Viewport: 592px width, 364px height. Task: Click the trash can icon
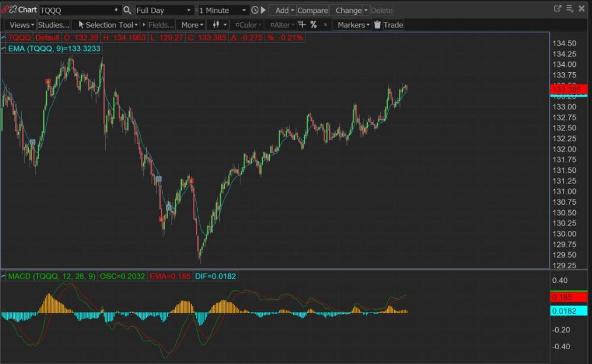(377, 25)
